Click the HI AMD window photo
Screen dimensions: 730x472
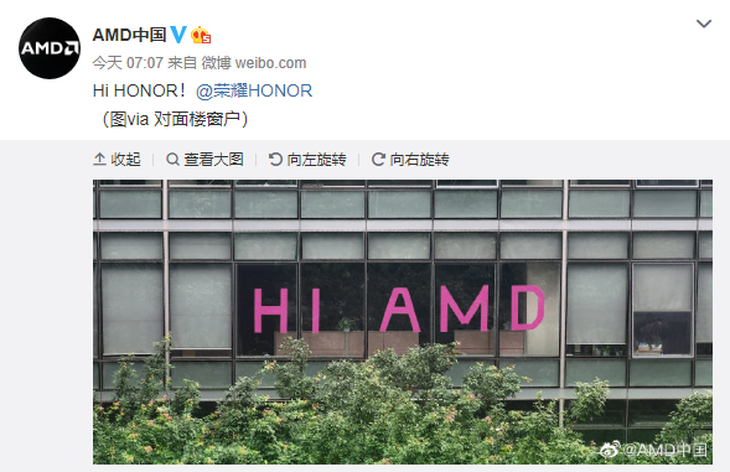click(403, 322)
